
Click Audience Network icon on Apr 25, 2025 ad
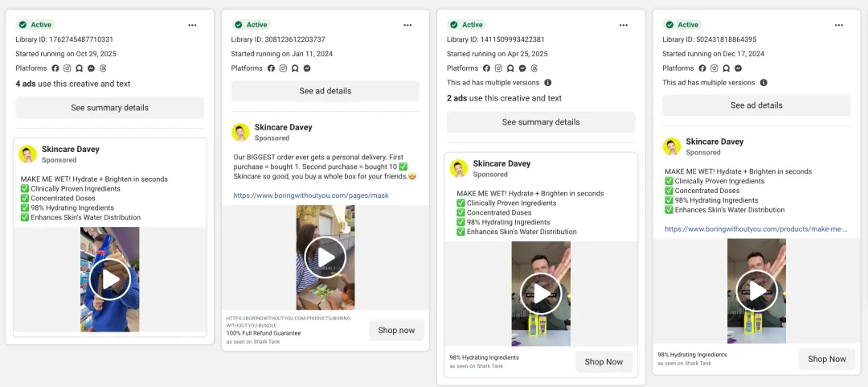(510, 68)
